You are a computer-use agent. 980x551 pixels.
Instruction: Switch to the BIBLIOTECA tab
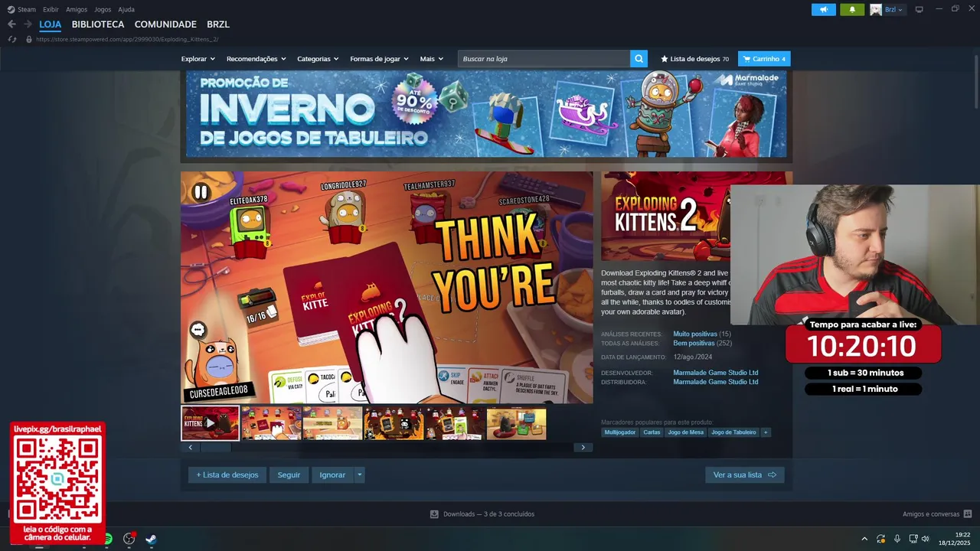98,24
